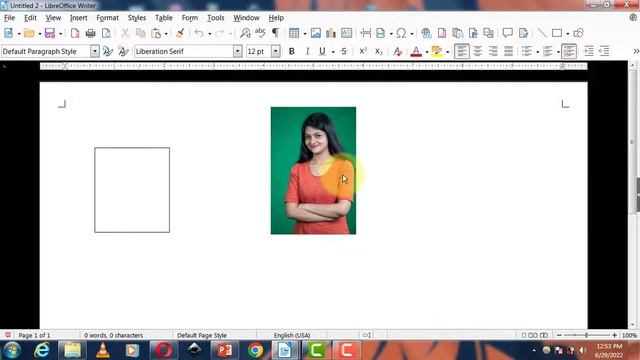Expand the Basic Shapes dropdown arrow
This screenshot has height=360, width=640.
567,33
